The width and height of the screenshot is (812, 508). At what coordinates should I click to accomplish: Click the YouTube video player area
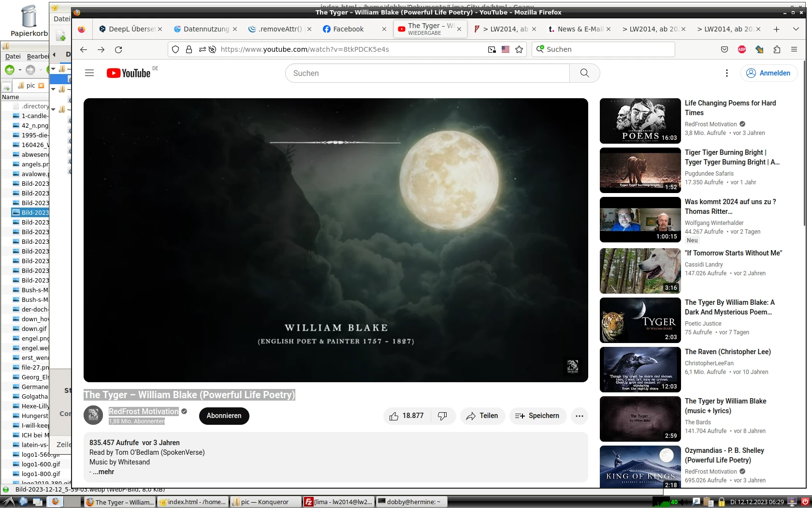tap(335, 240)
